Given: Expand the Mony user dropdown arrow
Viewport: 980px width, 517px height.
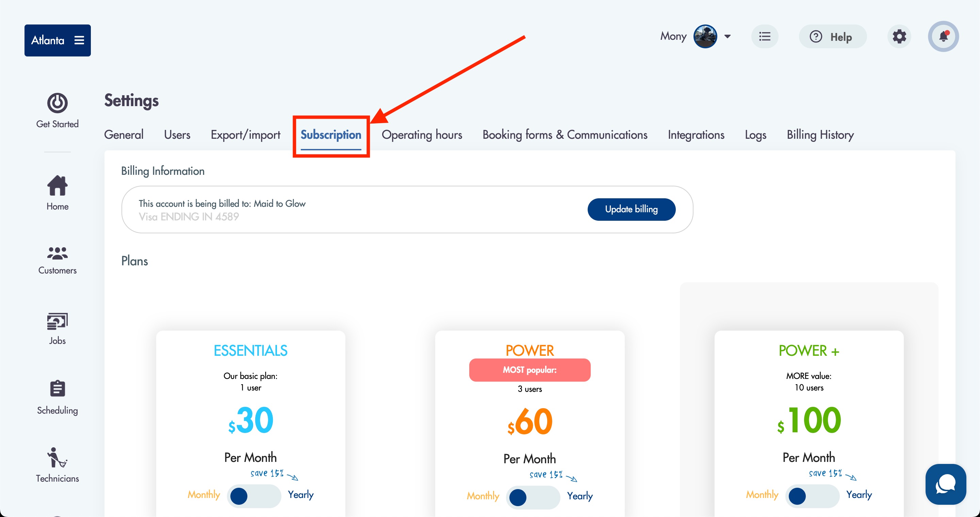Looking at the screenshot, I should pos(728,36).
